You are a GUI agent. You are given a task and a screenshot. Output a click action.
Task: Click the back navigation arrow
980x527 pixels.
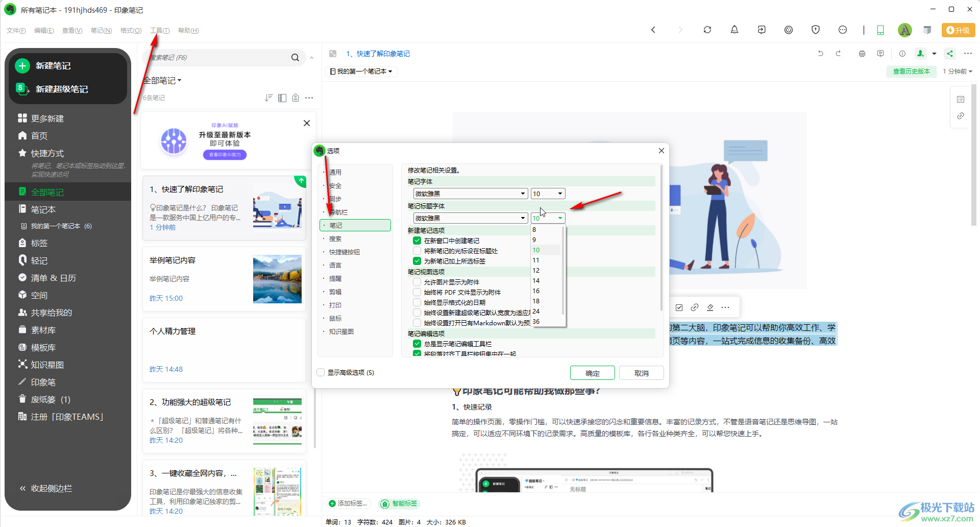coord(653,30)
